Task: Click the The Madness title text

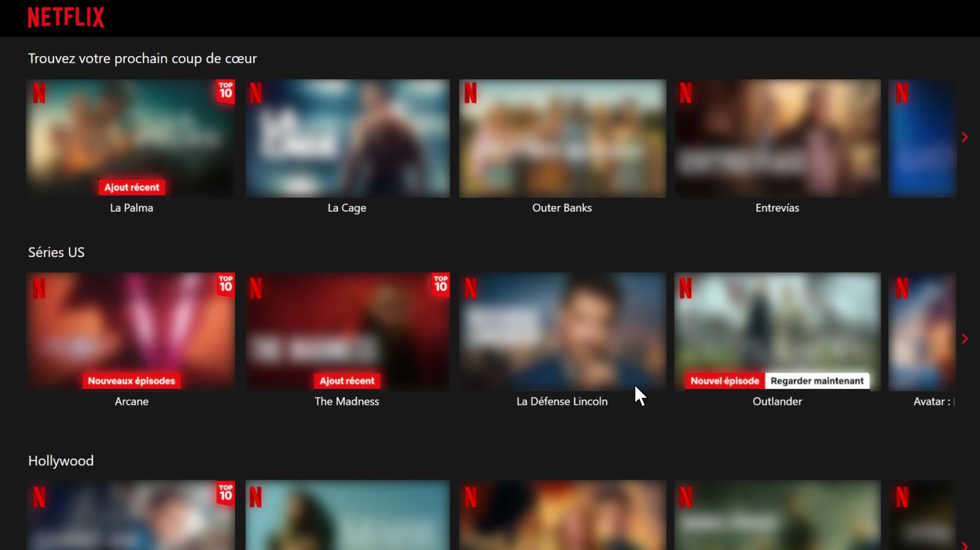Action: (347, 401)
